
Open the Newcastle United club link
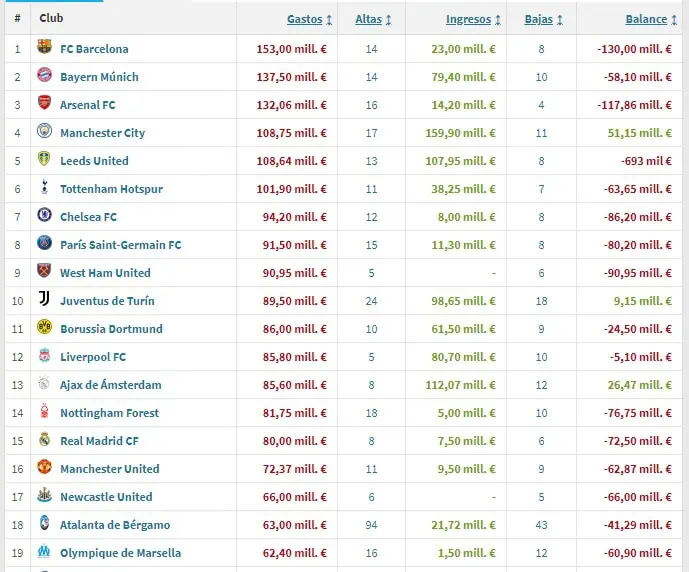(x=106, y=497)
